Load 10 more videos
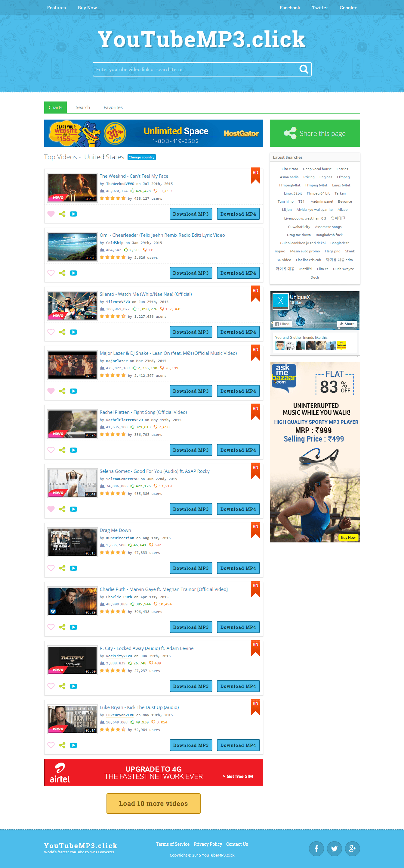This screenshot has height=868, width=404. 153,804
